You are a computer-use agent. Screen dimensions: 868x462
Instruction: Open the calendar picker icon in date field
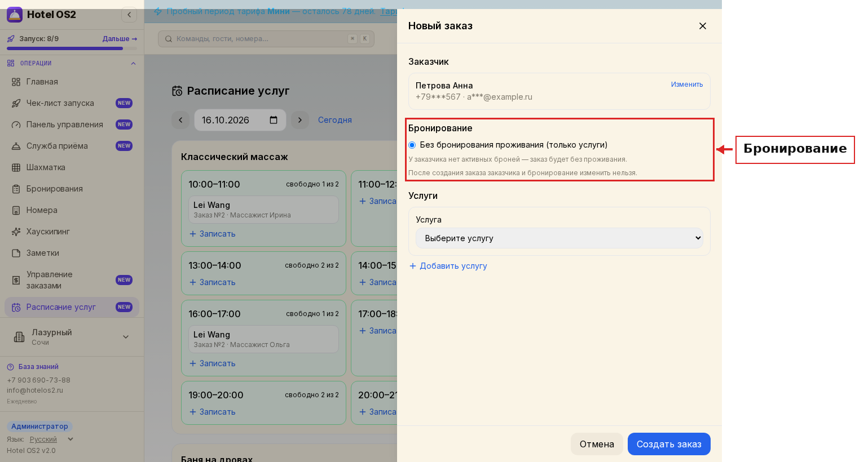(274, 120)
